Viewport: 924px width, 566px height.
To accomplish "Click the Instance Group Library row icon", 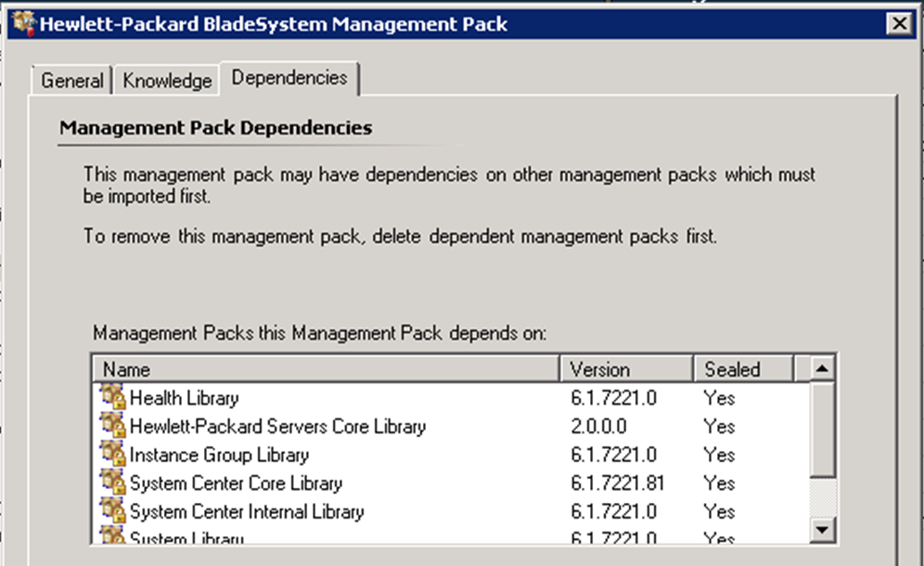I will tap(113, 455).
